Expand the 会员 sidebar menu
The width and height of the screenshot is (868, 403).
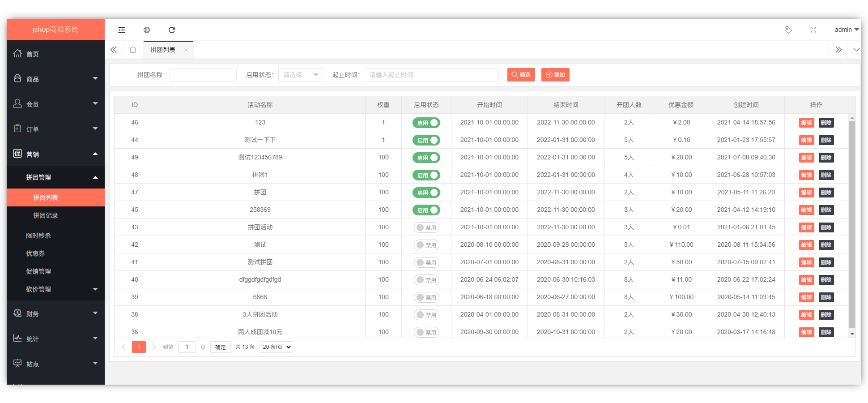[x=95, y=104]
